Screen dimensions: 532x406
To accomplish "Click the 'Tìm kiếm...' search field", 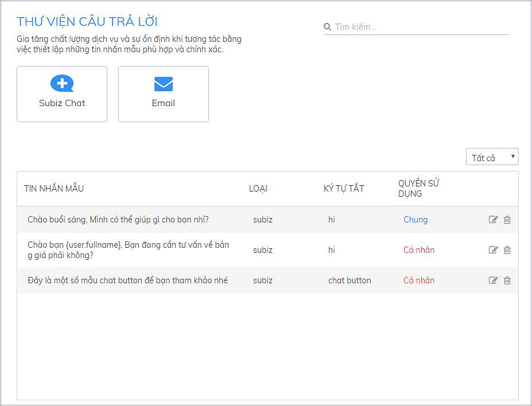I will (420, 27).
